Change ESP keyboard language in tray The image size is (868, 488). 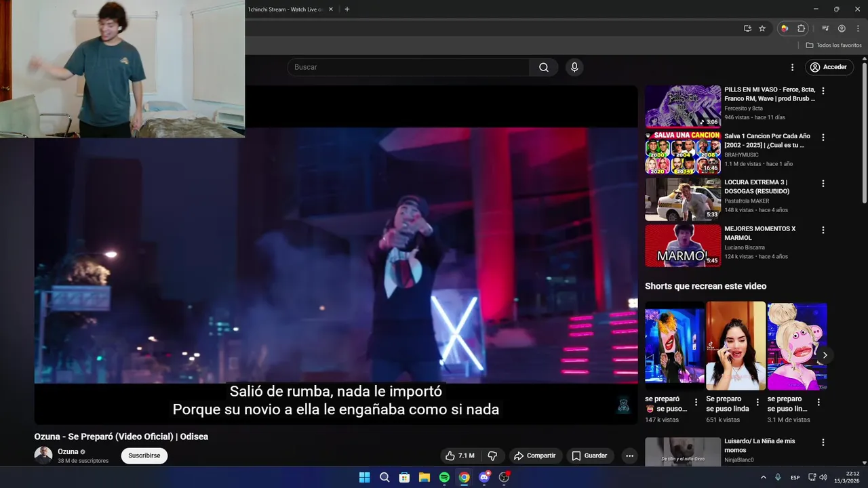pyautogui.click(x=795, y=477)
